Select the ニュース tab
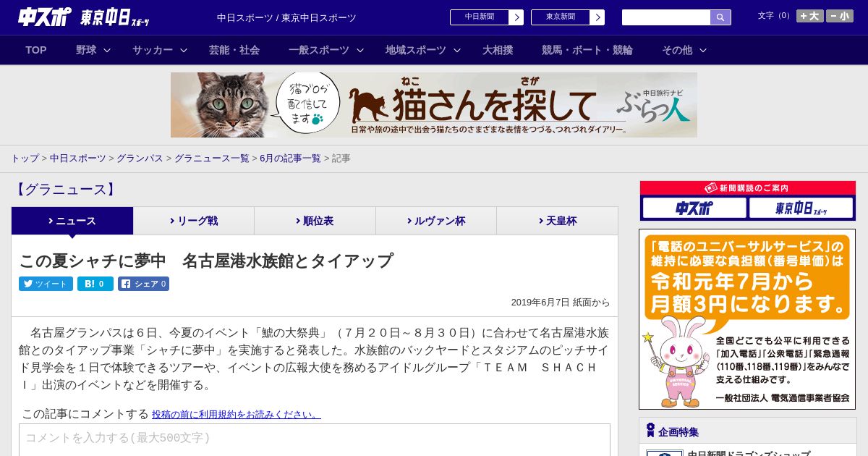Viewport: 868px width, 456px height. [72, 221]
